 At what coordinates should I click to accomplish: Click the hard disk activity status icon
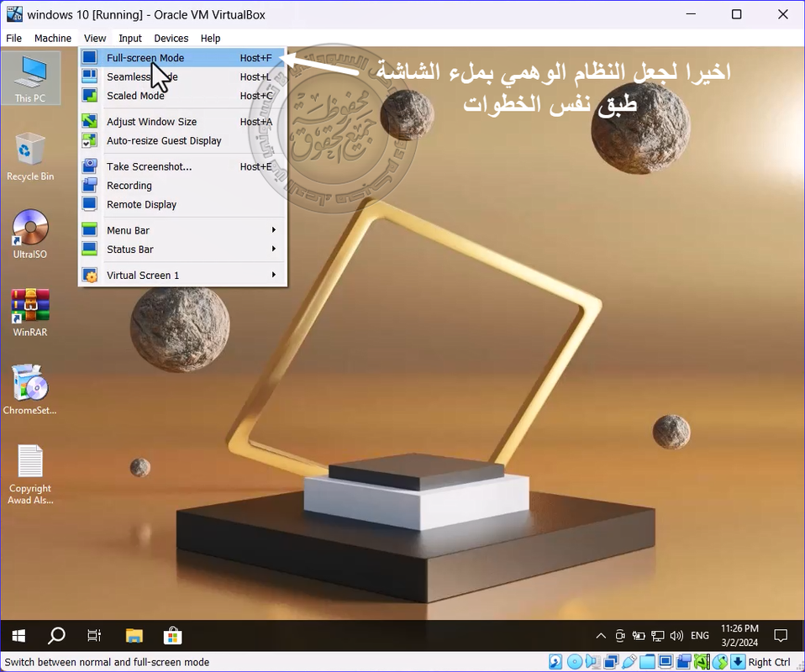pyautogui.click(x=555, y=662)
